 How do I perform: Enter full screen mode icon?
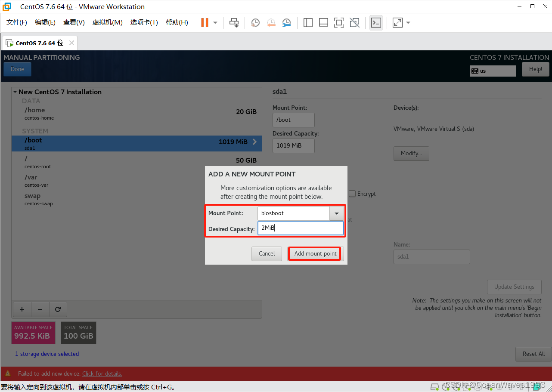[x=339, y=22]
